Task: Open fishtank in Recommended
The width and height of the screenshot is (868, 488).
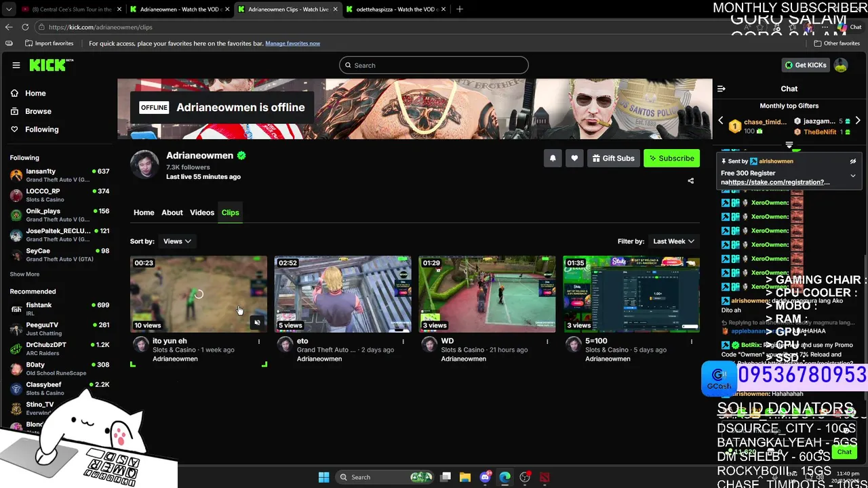Action: click(60, 309)
